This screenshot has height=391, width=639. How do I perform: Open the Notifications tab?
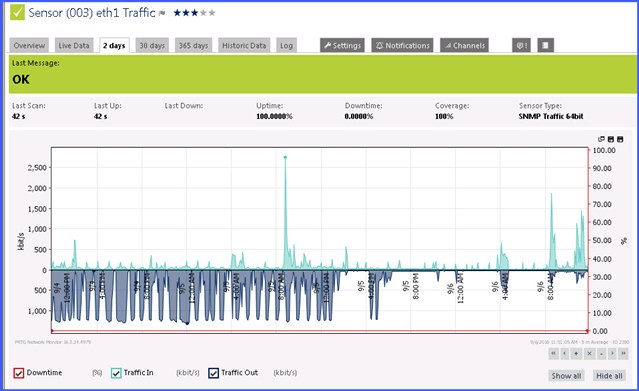point(402,45)
